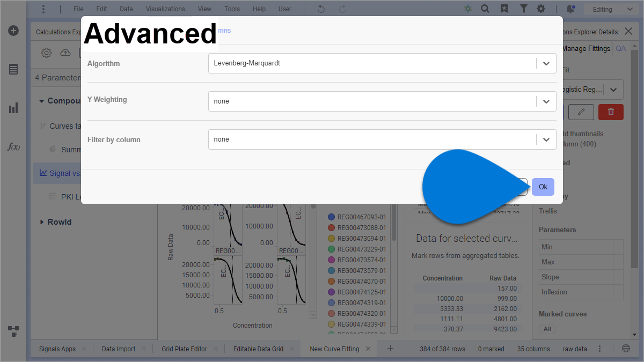
Task: Click the filter funnel icon
Action: tap(523, 9)
